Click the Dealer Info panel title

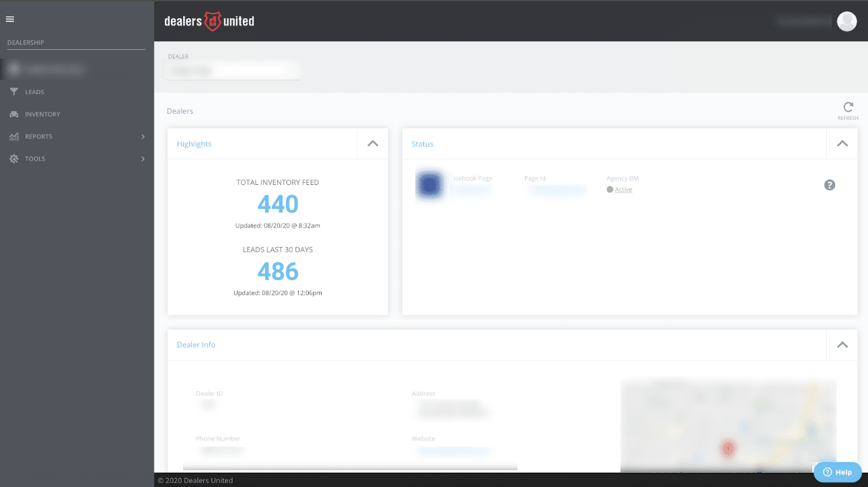(196, 344)
